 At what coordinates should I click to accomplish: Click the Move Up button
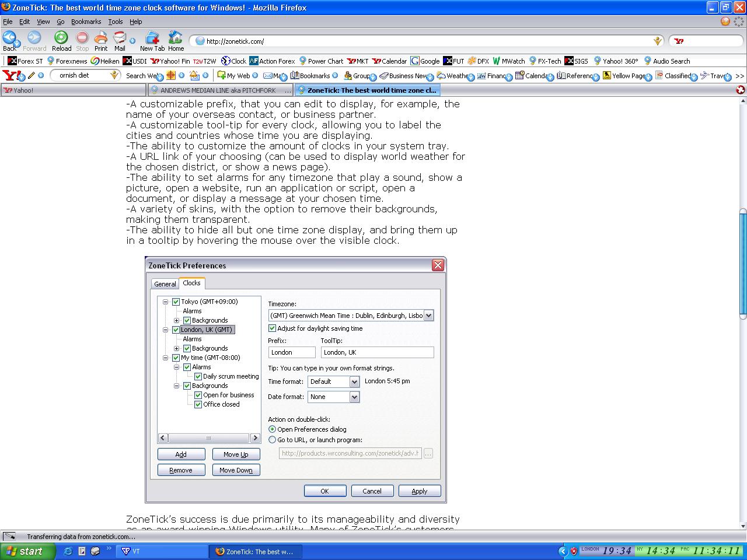[x=236, y=454]
